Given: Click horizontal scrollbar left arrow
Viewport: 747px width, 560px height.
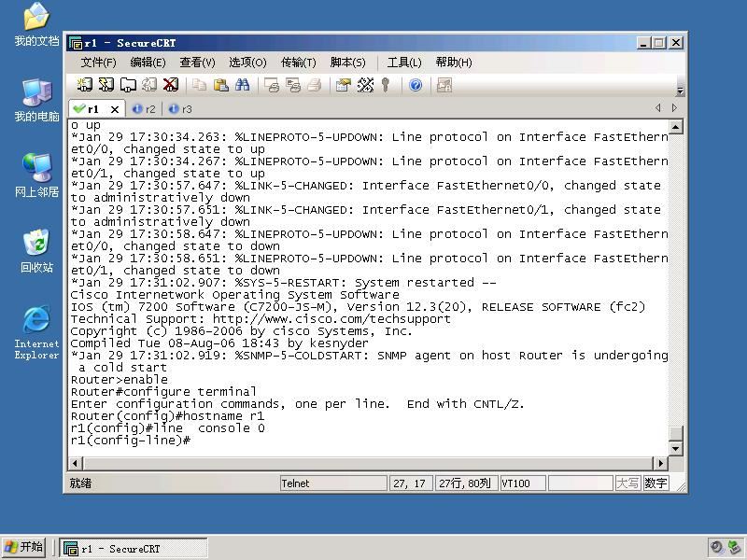Looking at the screenshot, I should click(x=76, y=463).
